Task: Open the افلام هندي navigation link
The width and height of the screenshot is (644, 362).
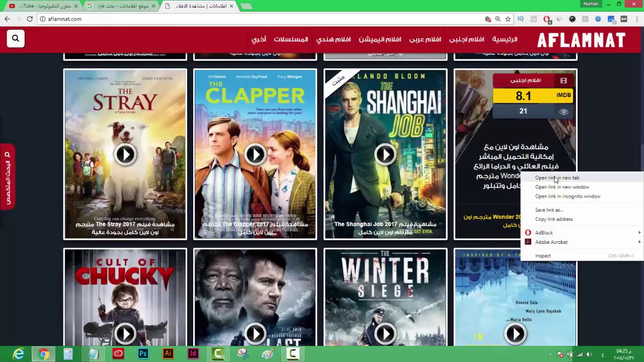Action: tap(334, 39)
